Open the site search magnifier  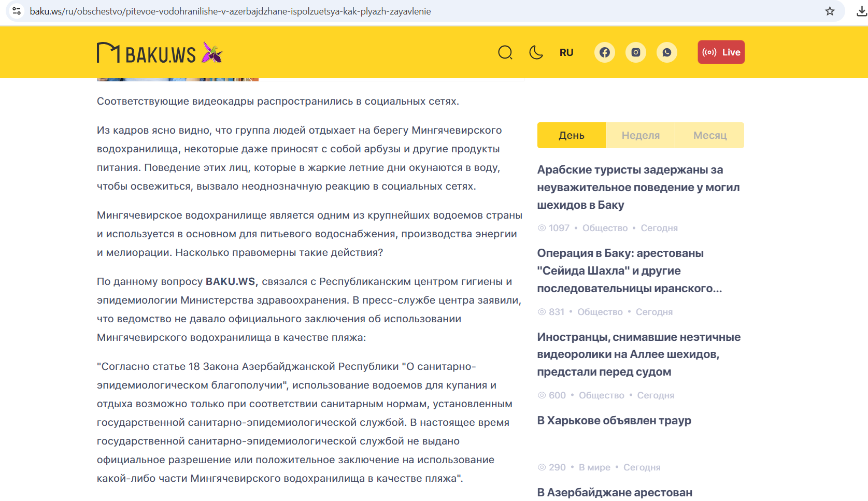click(505, 52)
